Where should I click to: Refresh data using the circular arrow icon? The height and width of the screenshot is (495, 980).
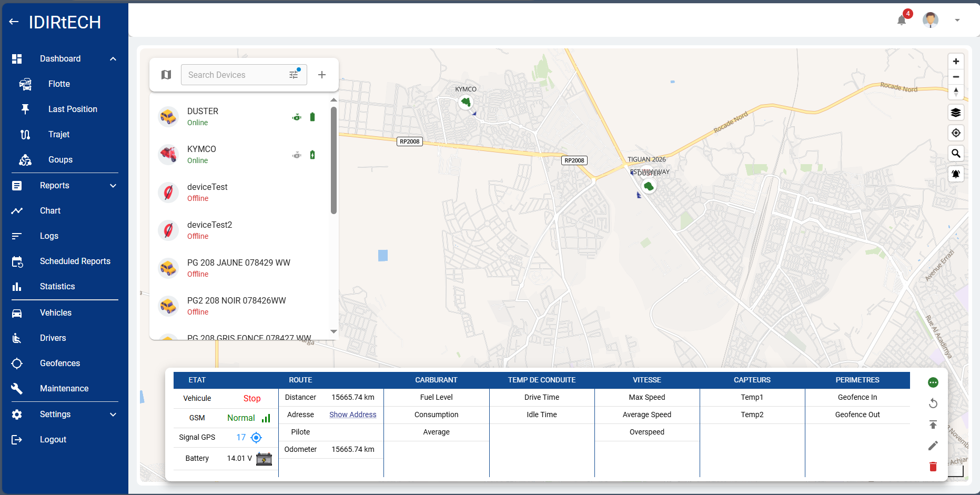[x=933, y=403]
